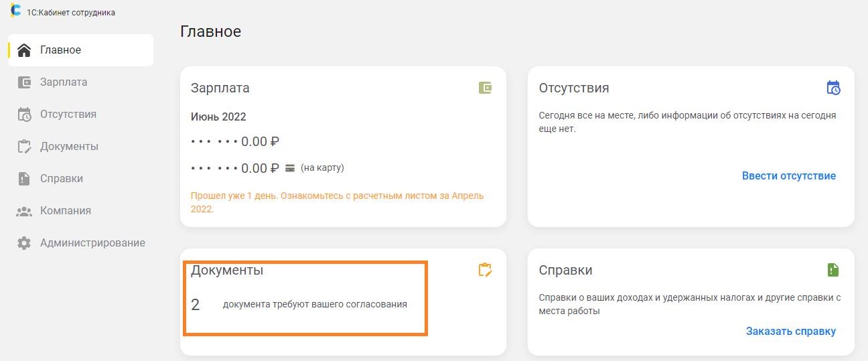Click the calendar icon in the Отсутствия card
Image resolution: width=868 pixels, height=361 pixels.
tap(833, 88)
